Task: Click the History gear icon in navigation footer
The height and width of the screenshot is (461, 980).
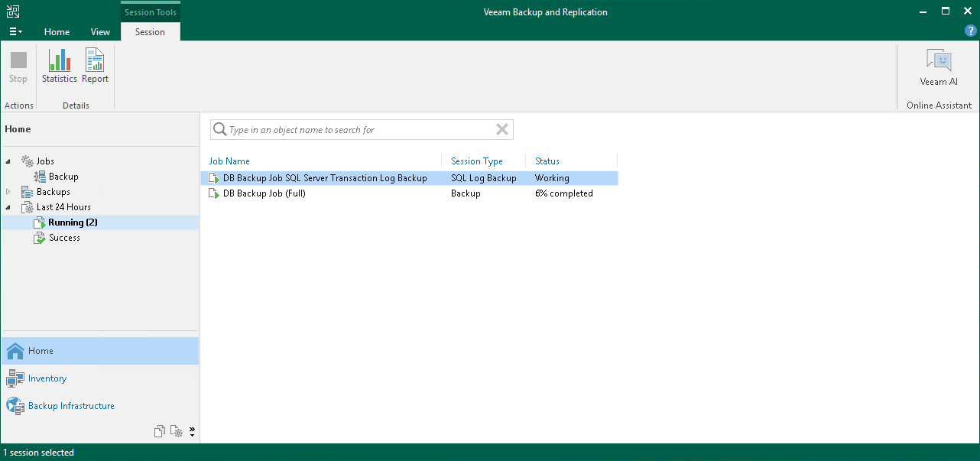Action: [x=177, y=432]
